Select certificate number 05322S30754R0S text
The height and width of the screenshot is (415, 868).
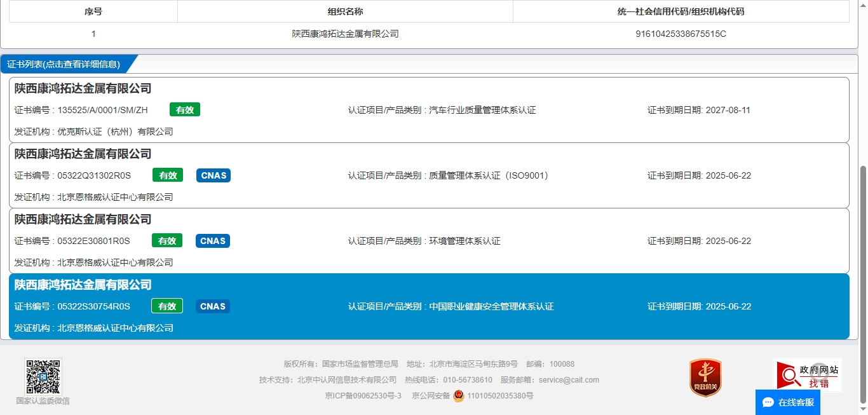tap(93, 306)
